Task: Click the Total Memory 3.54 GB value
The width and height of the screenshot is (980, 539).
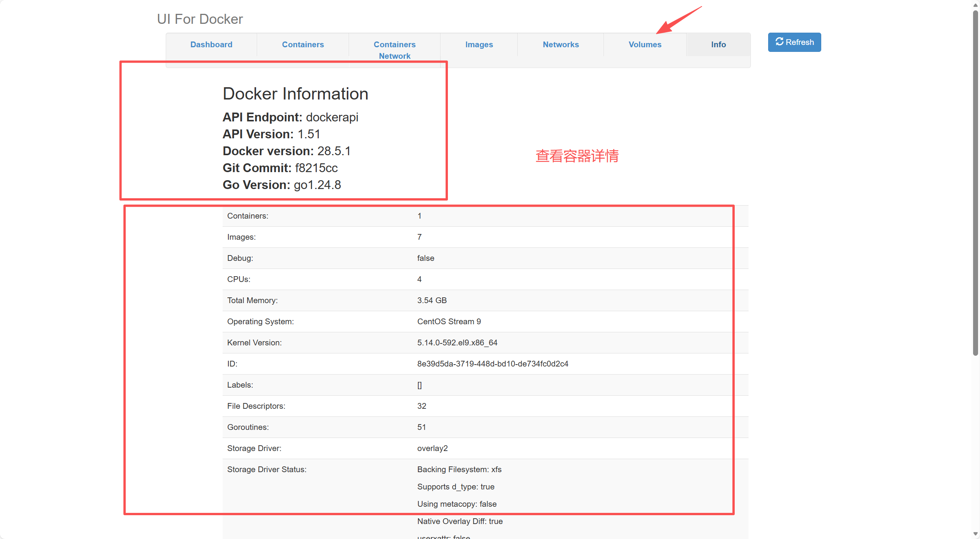Action: [432, 300]
